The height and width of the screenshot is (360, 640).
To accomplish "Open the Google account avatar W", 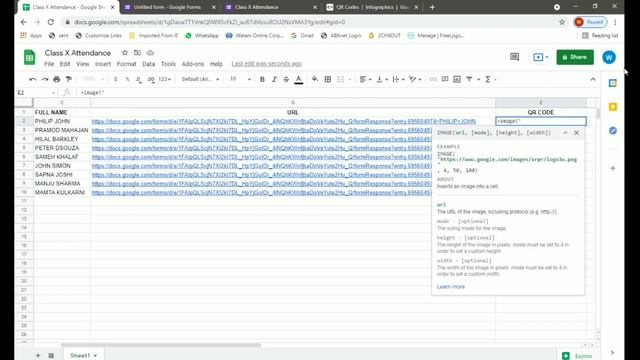I will 609,57.
